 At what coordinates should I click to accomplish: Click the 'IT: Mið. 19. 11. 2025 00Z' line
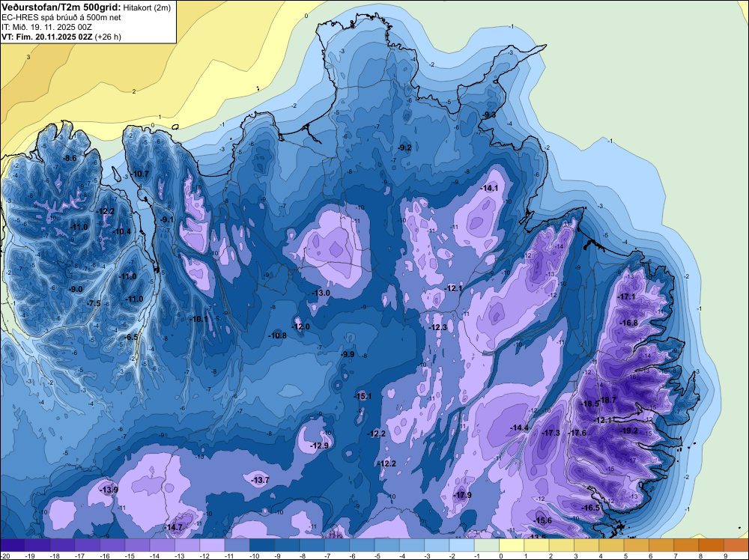coord(46,27)
